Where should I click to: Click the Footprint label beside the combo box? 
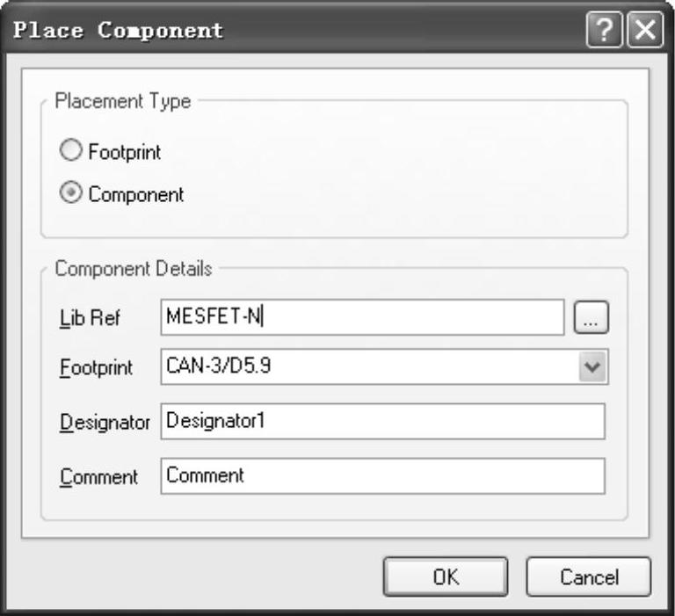[x=96, y=368]
